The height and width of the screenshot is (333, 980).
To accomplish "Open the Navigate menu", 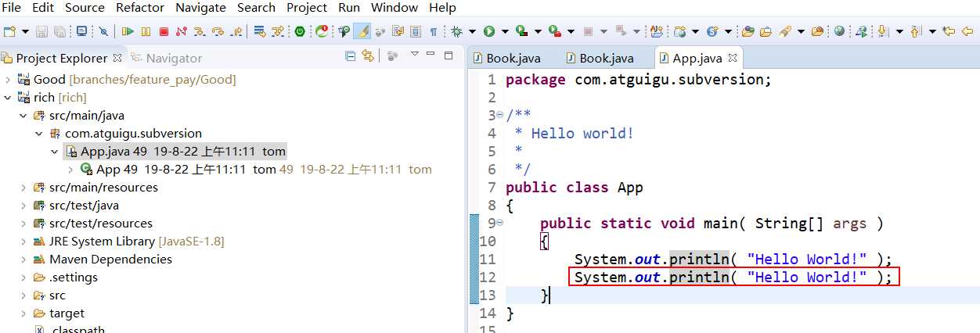I will pyautogui.click(x=200, y=7).
